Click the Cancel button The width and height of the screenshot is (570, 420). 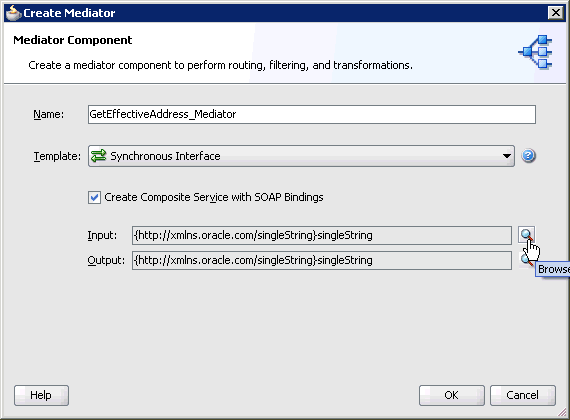[523, 395]
